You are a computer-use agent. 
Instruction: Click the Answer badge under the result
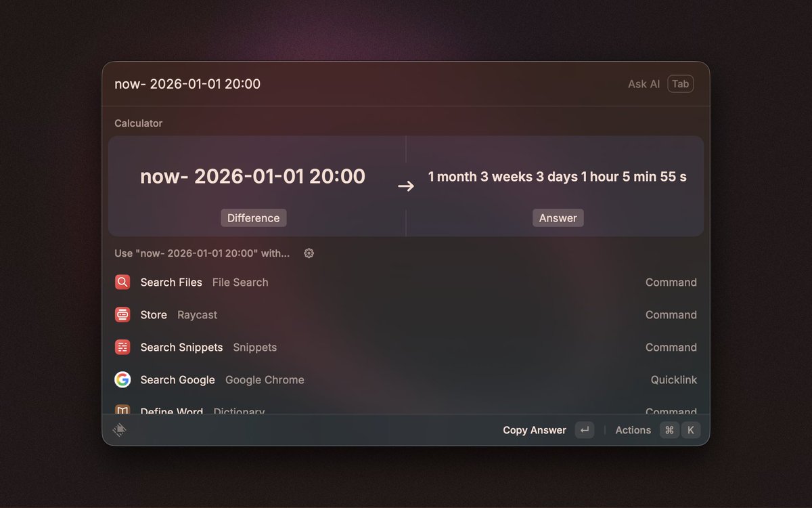[x=558, y=217]
